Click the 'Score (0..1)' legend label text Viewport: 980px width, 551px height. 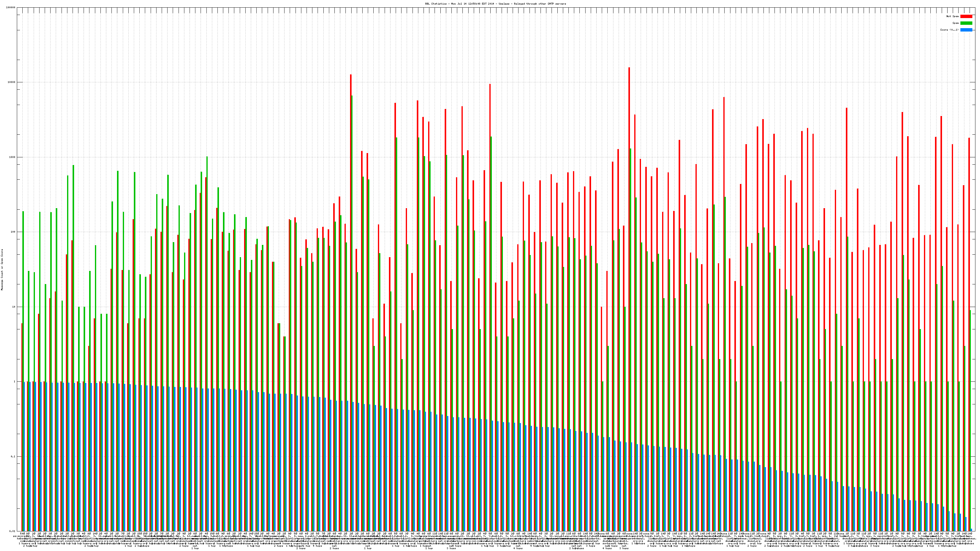(x=950, y=30)
